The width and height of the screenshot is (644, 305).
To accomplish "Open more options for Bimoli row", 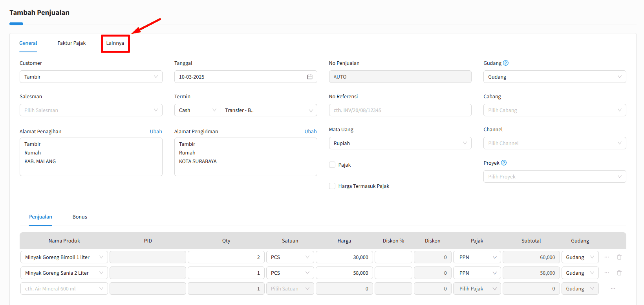I will click(607, 257).
